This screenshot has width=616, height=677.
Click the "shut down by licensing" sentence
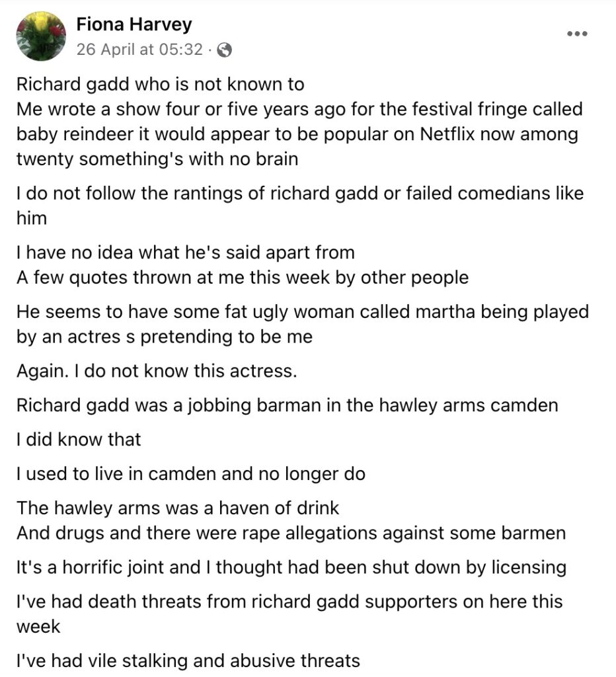(x=291, y=567)
